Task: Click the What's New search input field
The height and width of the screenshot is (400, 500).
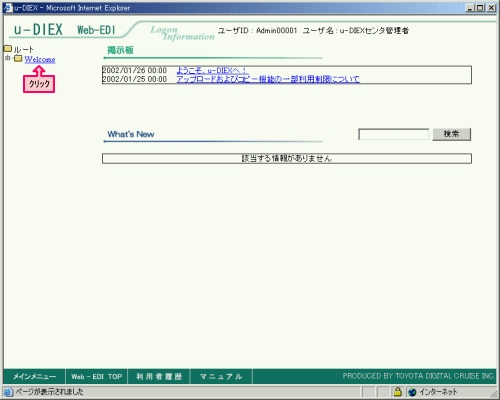Action: (394, 134)
